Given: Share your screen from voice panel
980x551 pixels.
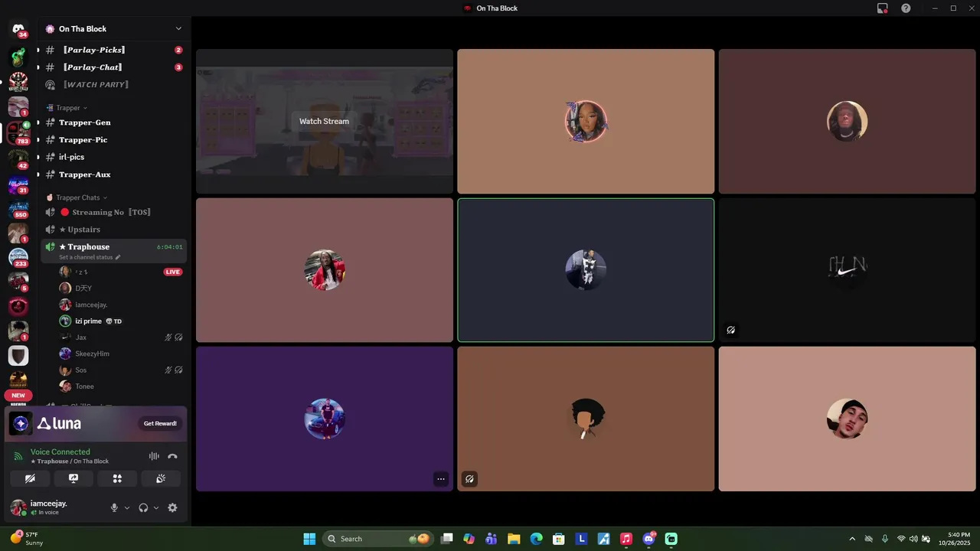Looking at the screenshot, I should (73, 478).
